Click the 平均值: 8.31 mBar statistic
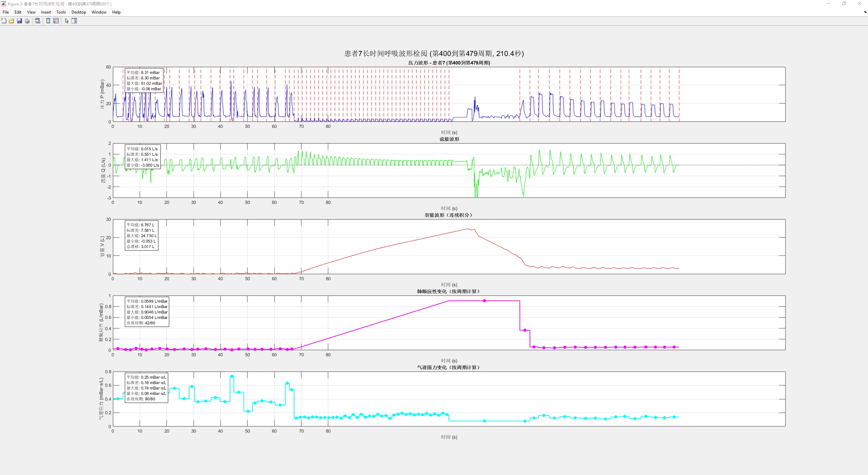Image resolution: width=868 pixels, height=475 pixels. (x=143, y=73)
